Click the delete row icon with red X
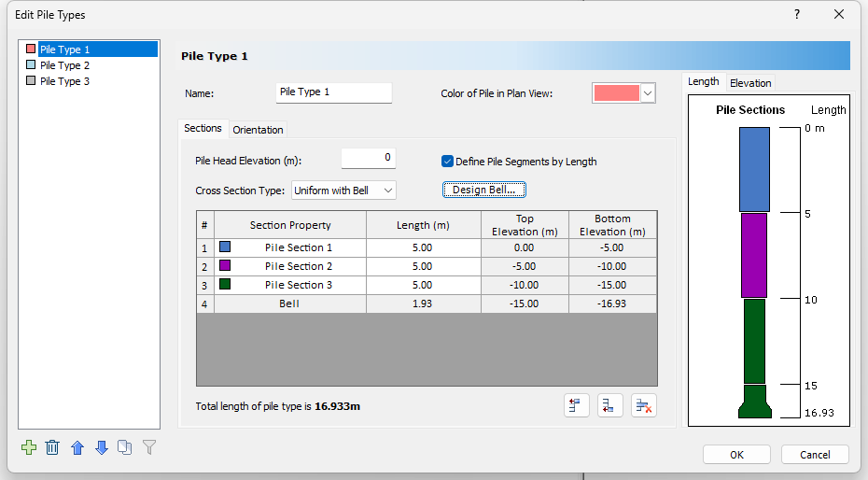The width and height of the screenshot is (868, 480). [x=644, y=405]
